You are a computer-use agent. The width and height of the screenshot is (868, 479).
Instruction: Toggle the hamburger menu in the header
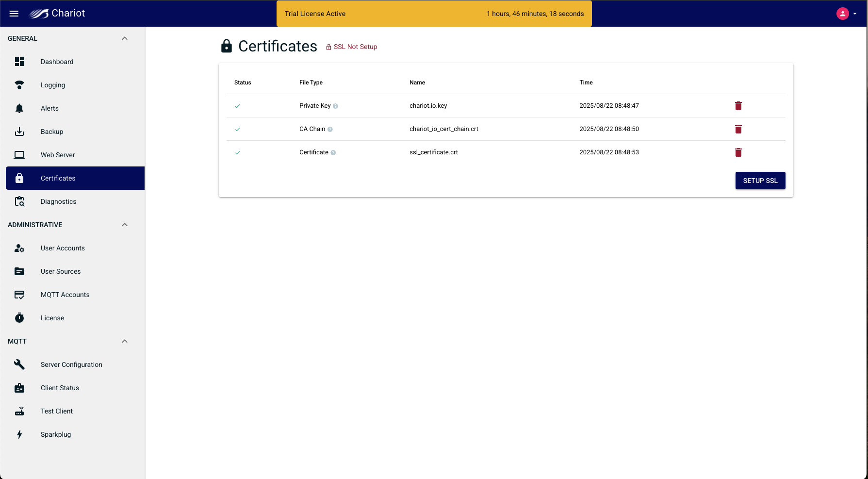click(14, 14)
